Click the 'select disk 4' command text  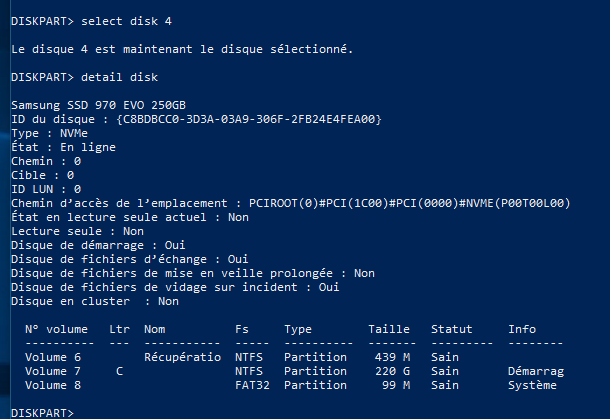coord(126,21)
